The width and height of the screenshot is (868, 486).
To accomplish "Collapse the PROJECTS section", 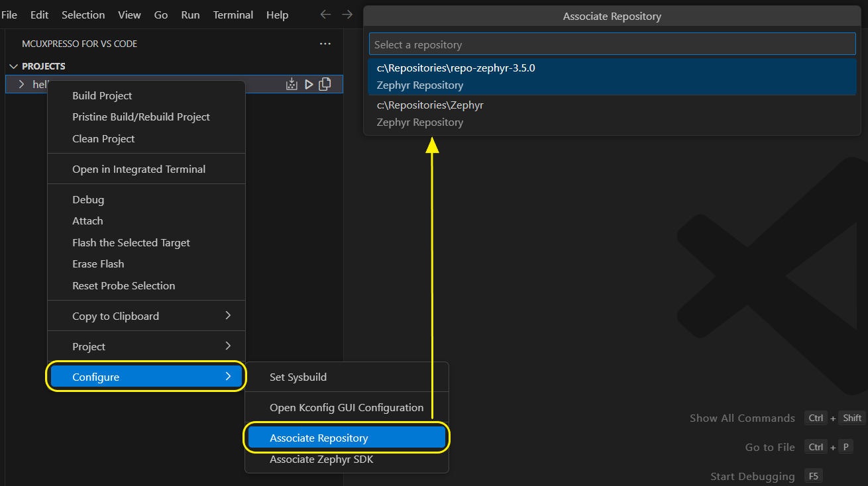I will [x=14, y=66].
